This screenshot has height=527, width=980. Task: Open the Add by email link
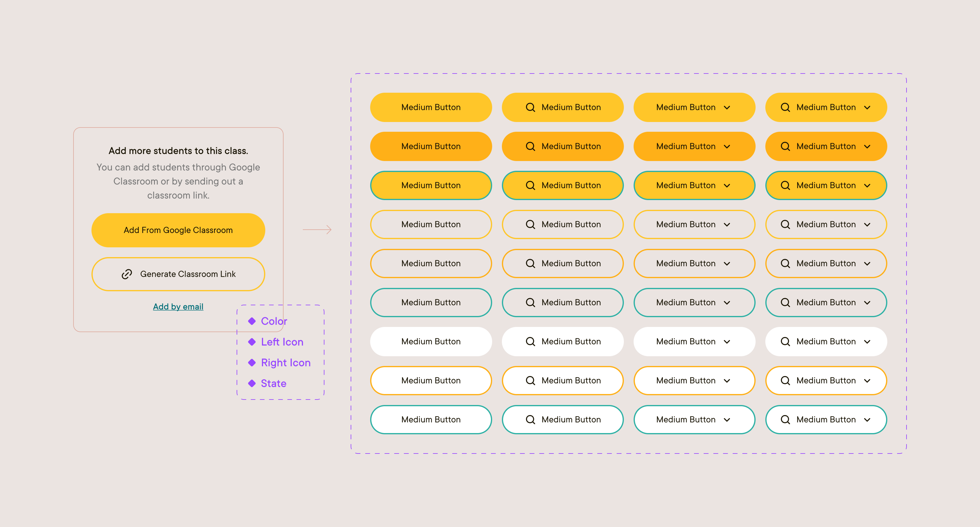pos(178,306)
